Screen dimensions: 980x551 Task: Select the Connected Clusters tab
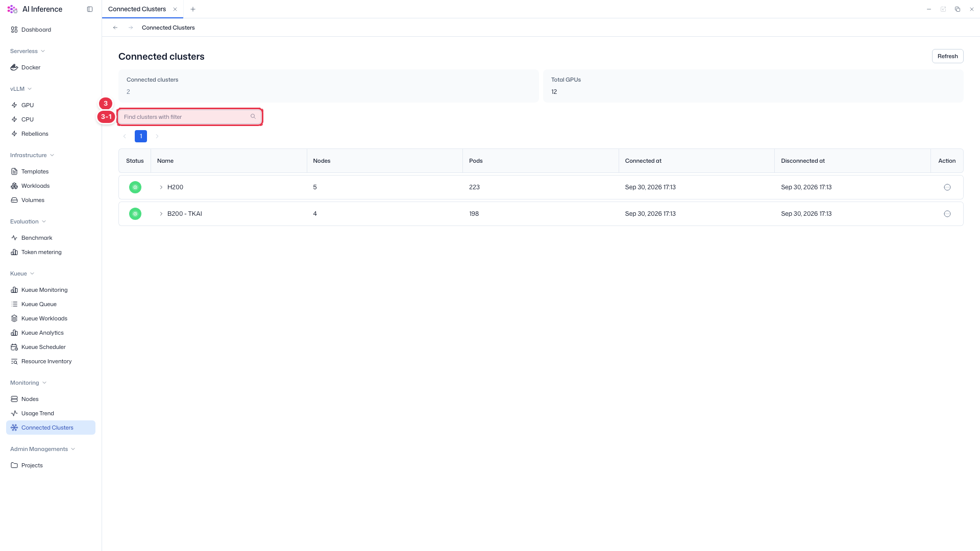click(x=137, y=9)
